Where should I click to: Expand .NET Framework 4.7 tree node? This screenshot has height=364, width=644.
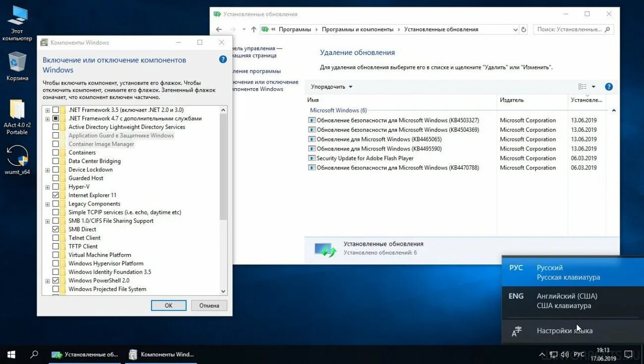coord(48,118)
